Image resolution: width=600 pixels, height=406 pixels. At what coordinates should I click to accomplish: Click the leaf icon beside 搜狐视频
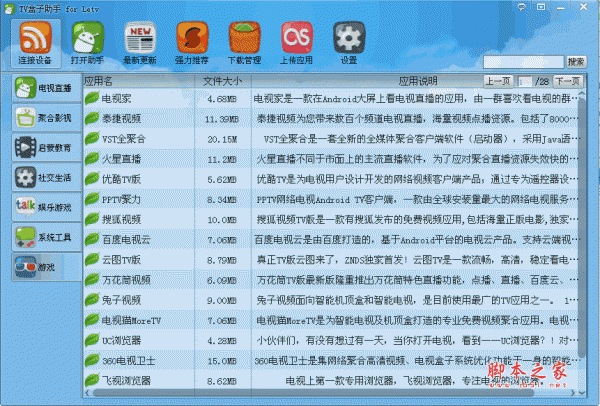pos(92,219)
